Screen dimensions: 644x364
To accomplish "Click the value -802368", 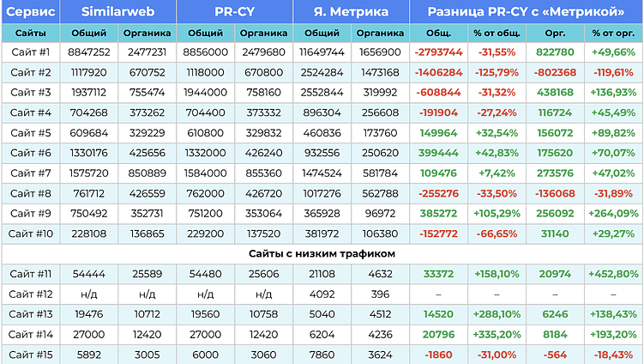I will click(556, 72).
